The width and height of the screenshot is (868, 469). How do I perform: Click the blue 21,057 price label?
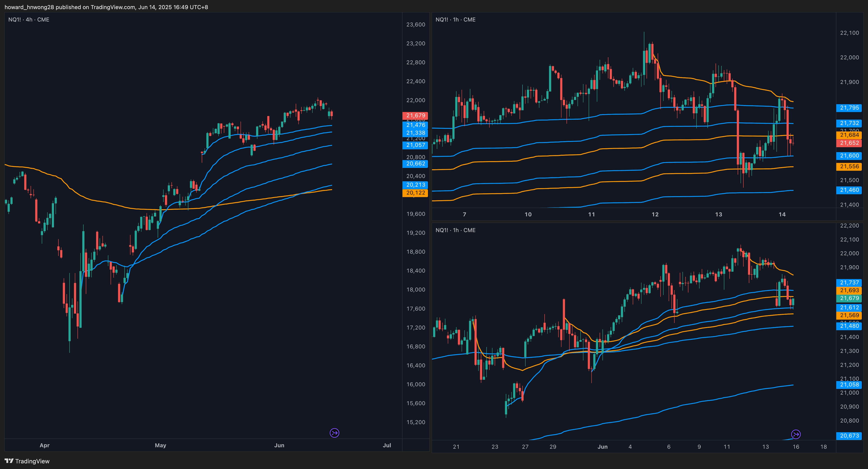click(415, 145)
